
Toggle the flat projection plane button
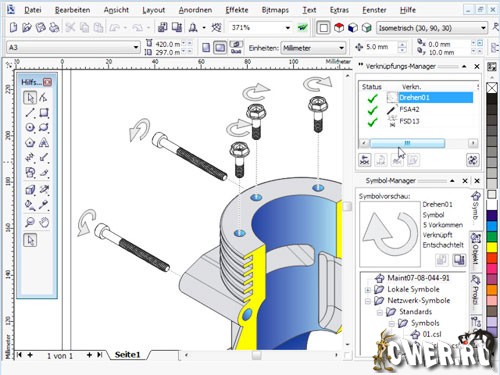323,28
